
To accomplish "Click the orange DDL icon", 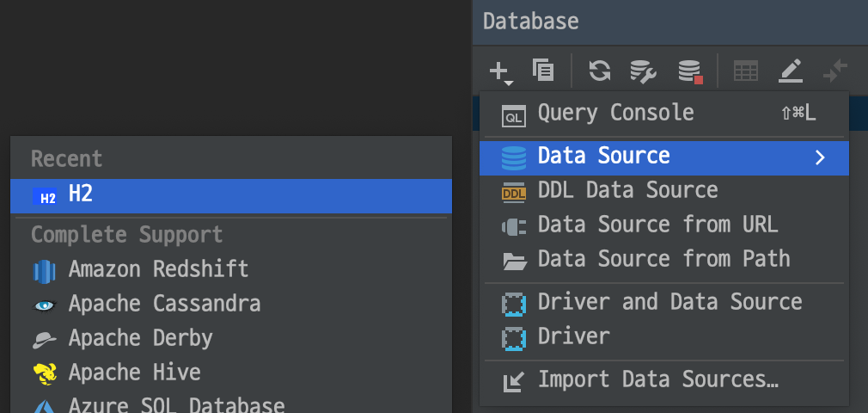I will coord(514,193).
